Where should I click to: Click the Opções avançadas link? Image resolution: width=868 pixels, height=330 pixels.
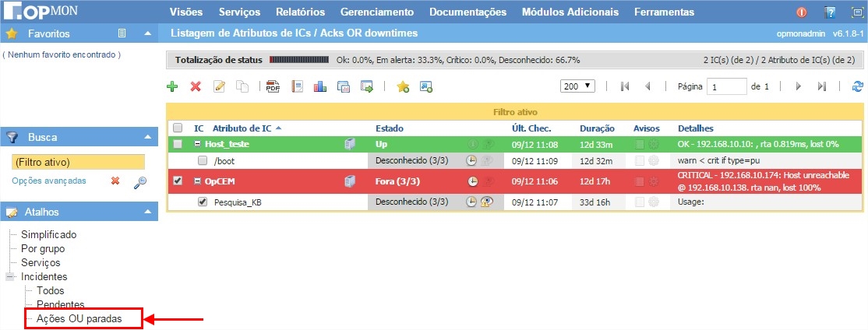click(49, 181)
